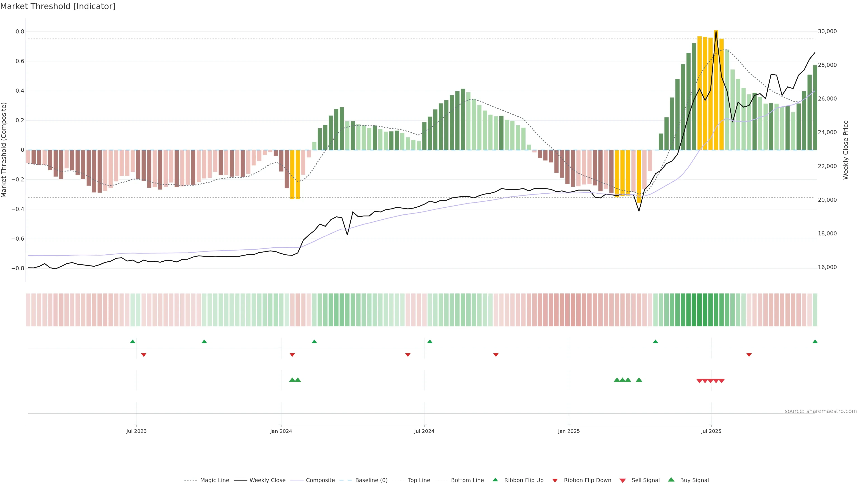Click the isolated rightmost green Buy Signal triangle

(639, 380)
